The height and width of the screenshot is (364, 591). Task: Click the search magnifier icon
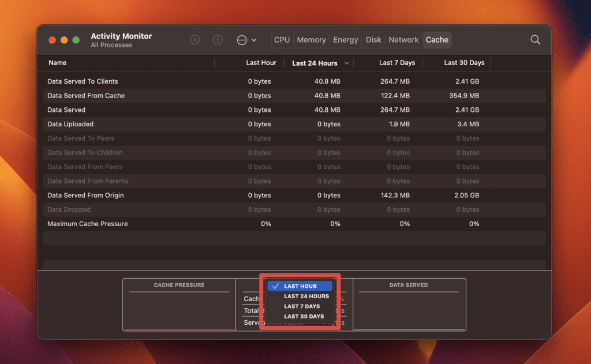click(535, 40)
